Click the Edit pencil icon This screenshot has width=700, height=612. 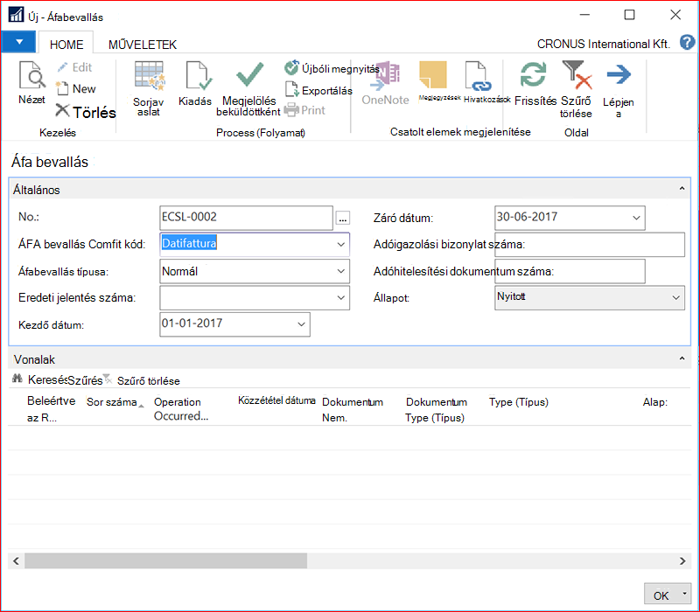pyautogui.click(x=62, y=67)
